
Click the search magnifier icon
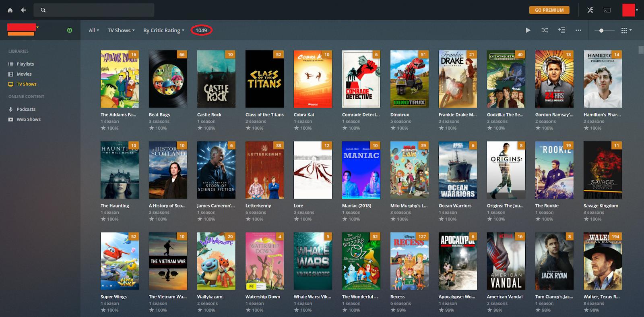[x=43, y=10]
